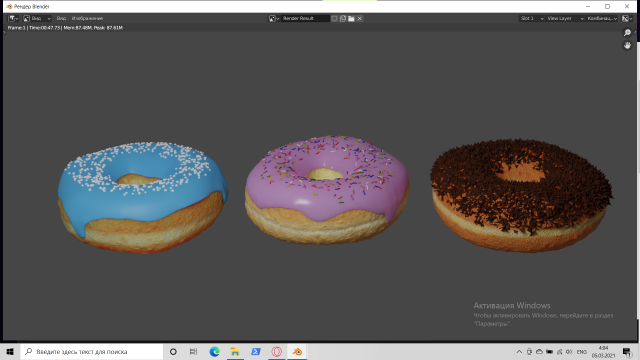The image size is (640, 360).
Task: Click the chocolate donut in render
Action: 521,195
